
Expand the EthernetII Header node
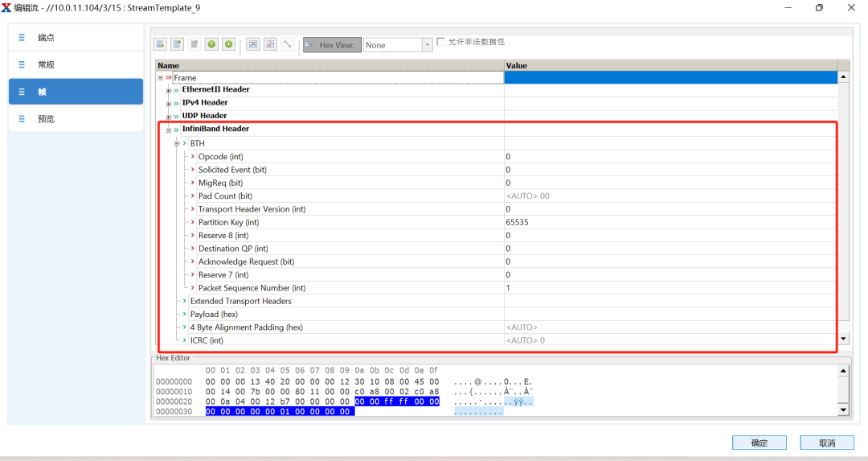point(169,90)
